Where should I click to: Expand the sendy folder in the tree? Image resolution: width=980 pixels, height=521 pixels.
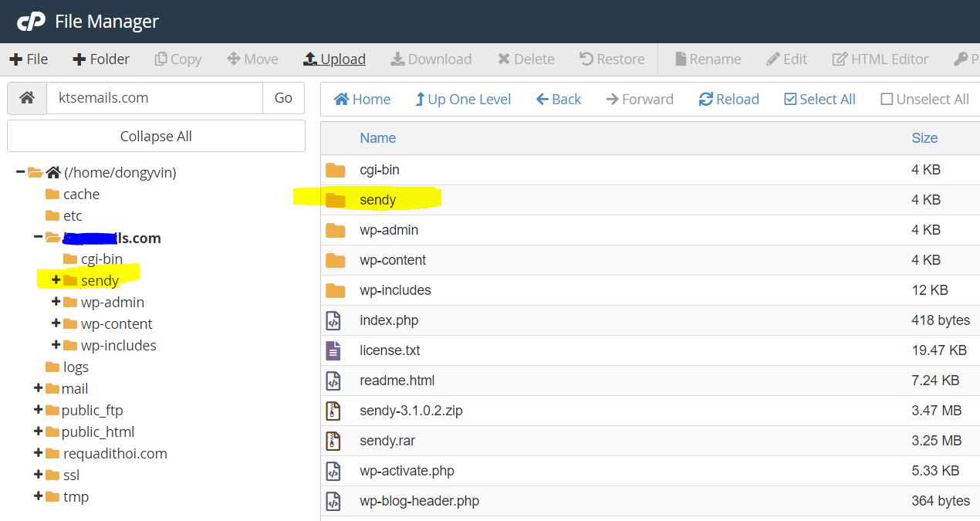[56, 280]
